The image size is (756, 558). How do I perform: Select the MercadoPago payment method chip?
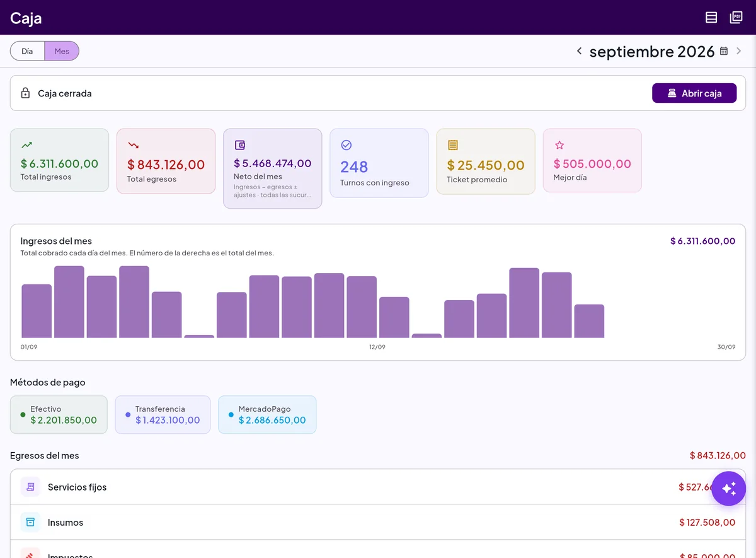tap(267, 415)
